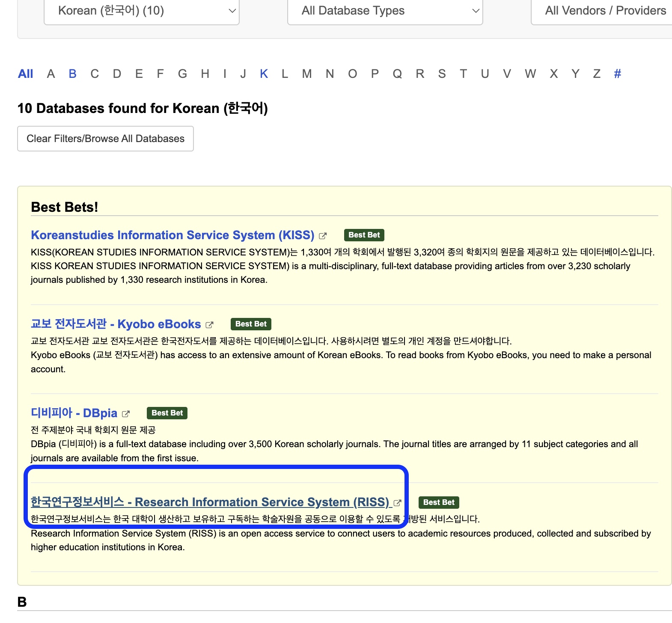Filter databases by letter U
This screenshot has width=672, height=623.
485,74
